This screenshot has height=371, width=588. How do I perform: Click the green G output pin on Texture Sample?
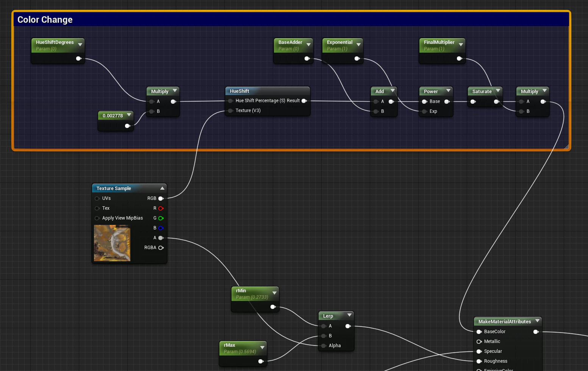[x=161, y=218]
